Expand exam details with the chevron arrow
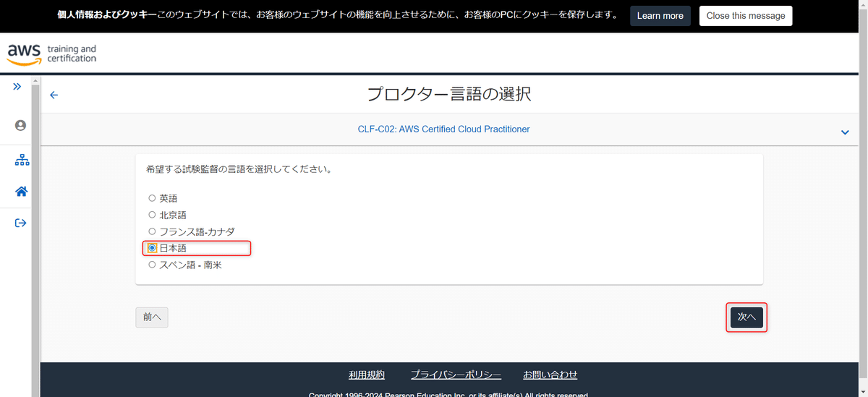The width and height of the screenshot is (868, 397). coord(845,132)
